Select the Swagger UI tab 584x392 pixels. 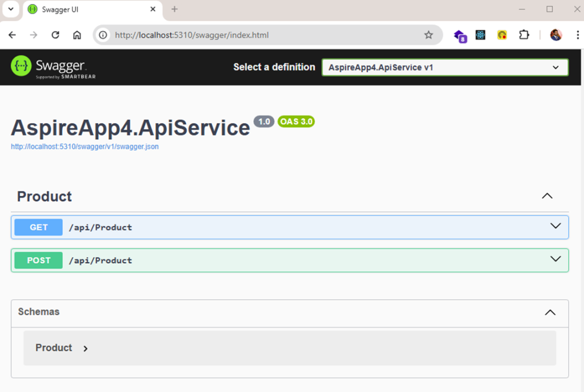pos(92,9)
